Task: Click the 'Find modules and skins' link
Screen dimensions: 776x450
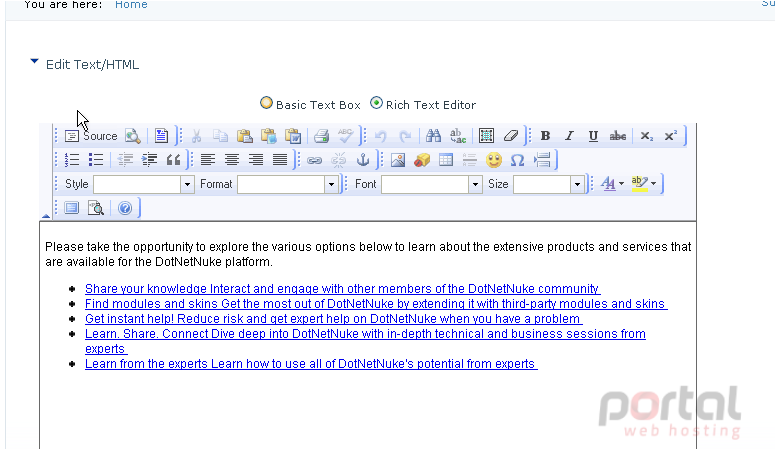Action: click(376, 303)
